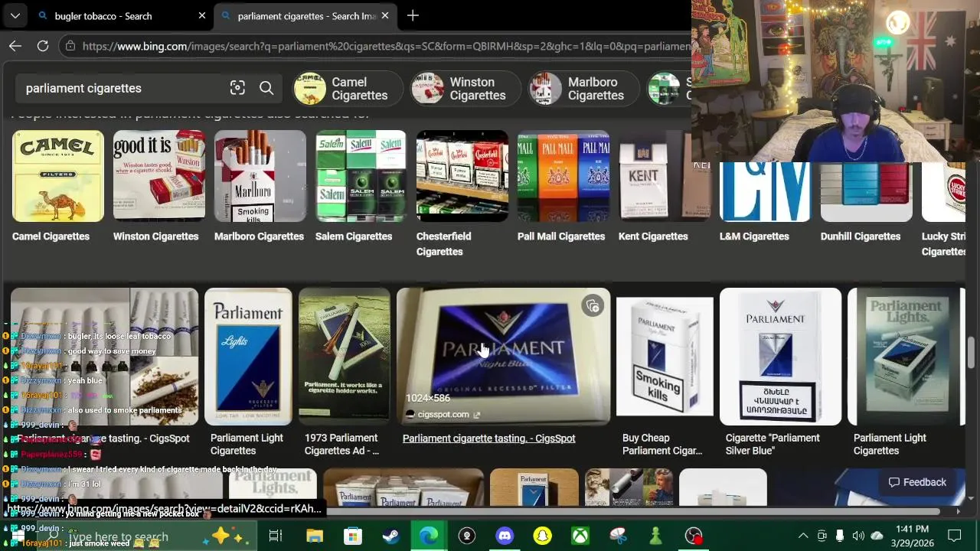Open Camel Cigarettes related search thumbnail

pyautogui.click(x=58, y=176)
